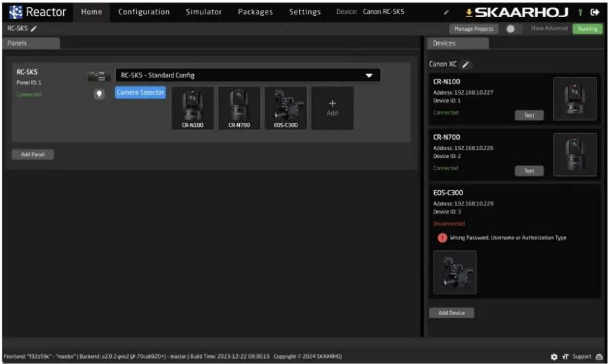Click the EOS-C300 device title
This screenshot has height=364, width=608.
click(449, 193)
